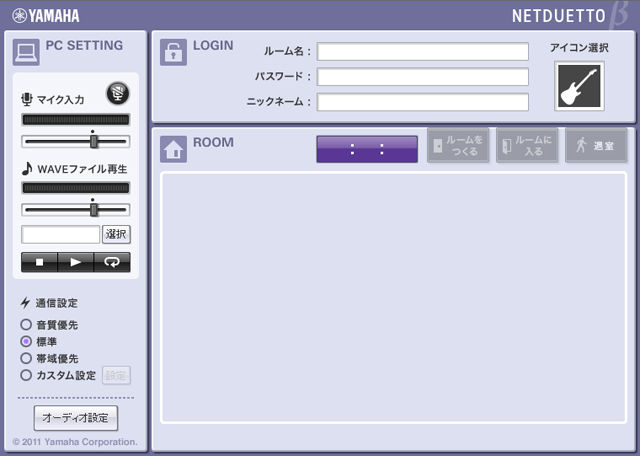Click the WAVE file path text field
640x456 pixels.
[x=60, y=234]
